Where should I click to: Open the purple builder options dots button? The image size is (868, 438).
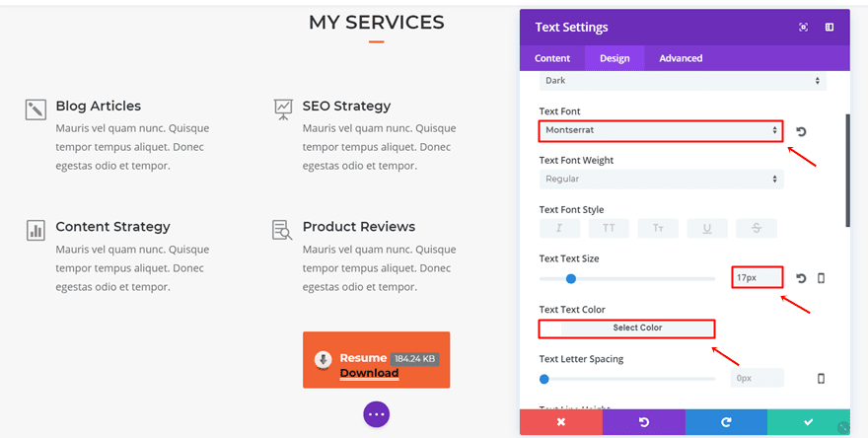[377, 414]
